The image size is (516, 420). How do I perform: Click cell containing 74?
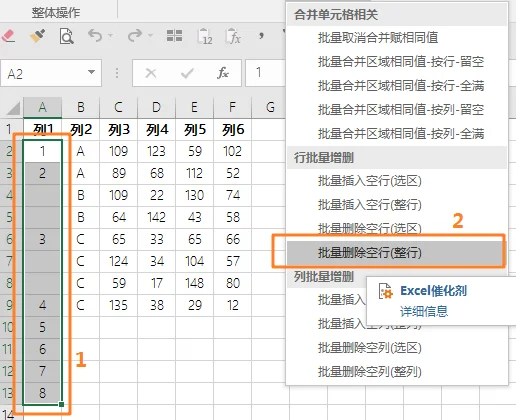click(x=232, y=195)
